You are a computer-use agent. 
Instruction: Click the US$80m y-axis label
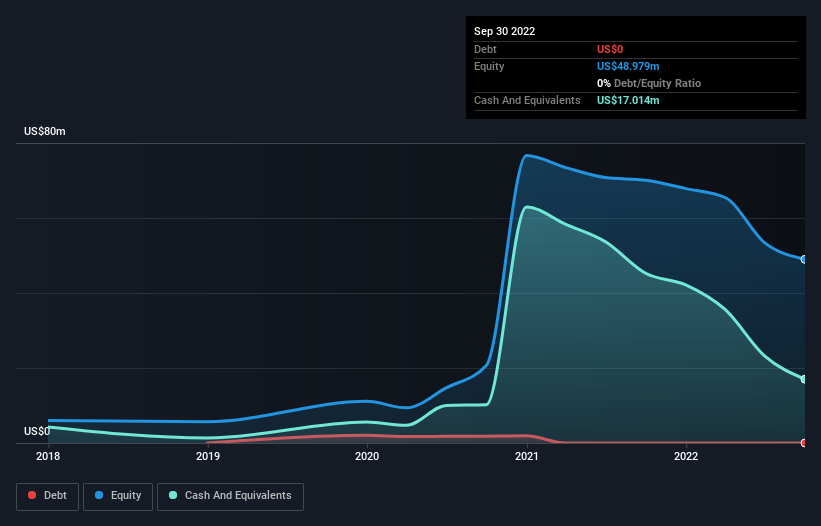[x=45, y=131]
